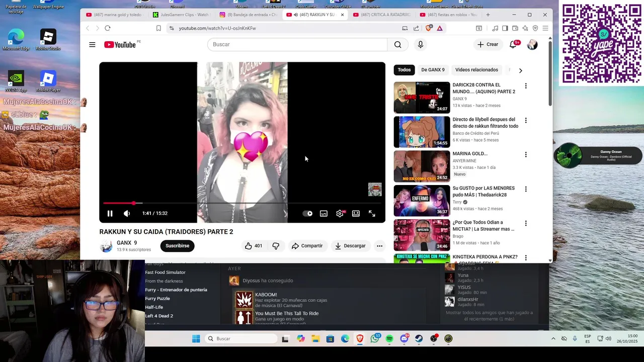Click the Crear button
644x362 pixels.
coord(488,45)
